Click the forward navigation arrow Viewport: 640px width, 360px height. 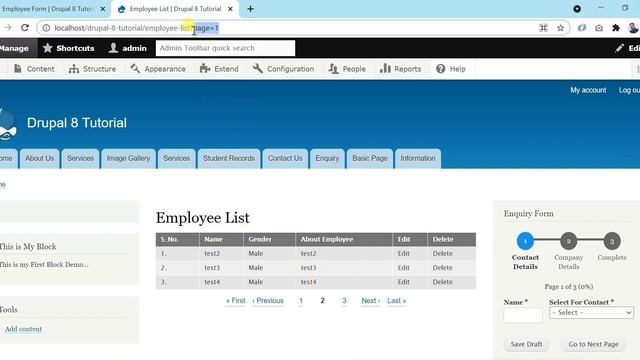pos(8,28)
